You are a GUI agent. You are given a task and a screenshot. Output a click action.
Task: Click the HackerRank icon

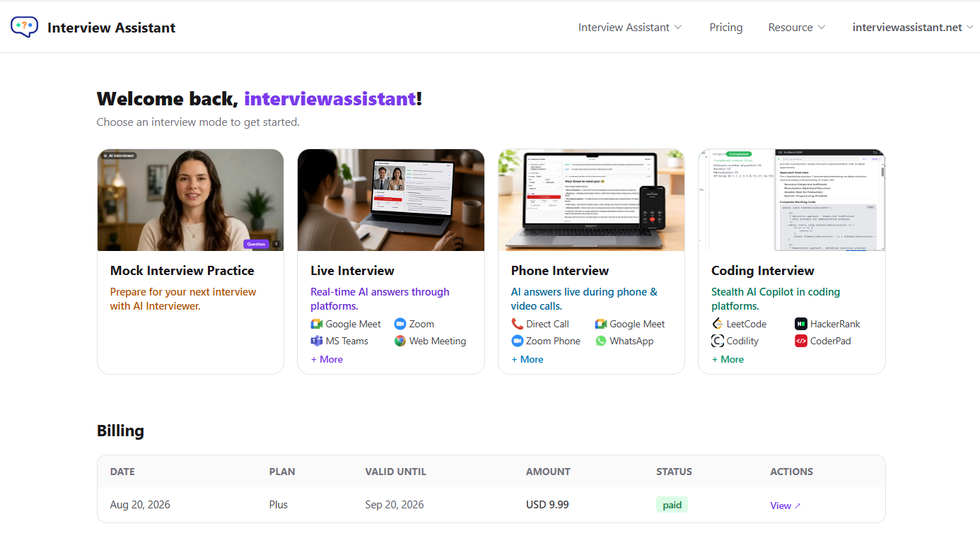coord(801,324)
